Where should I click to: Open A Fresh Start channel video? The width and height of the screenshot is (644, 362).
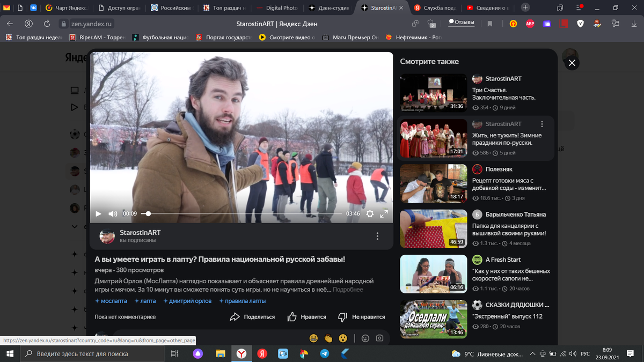pos(434,274)
